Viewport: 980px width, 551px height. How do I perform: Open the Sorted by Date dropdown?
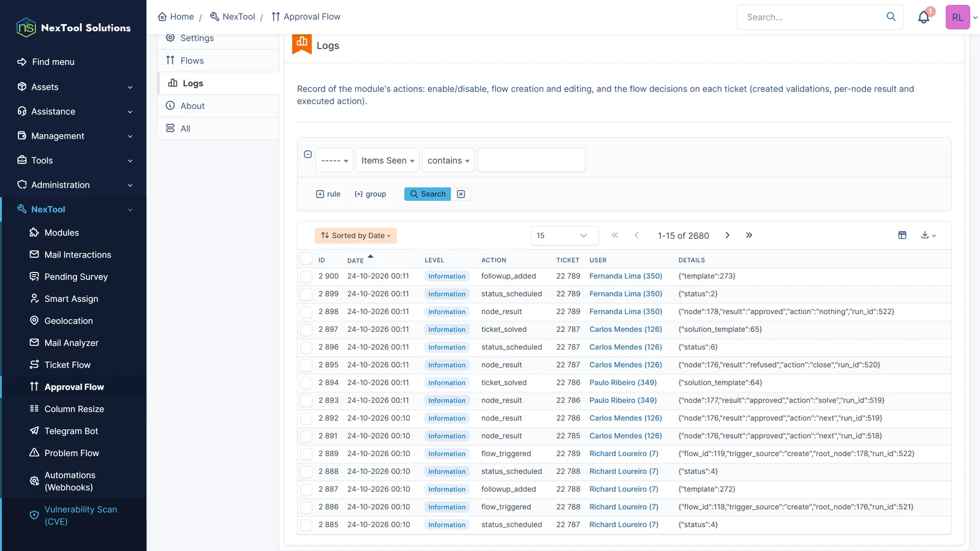356,236
